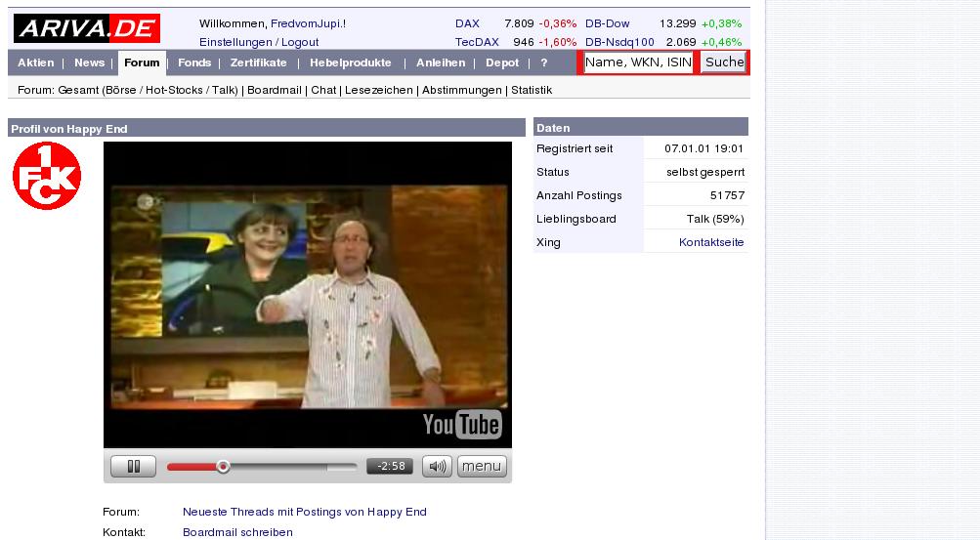Screen dimensions: 980x540
Task: Open the Zertifikate menu
Action: point(258,62)
